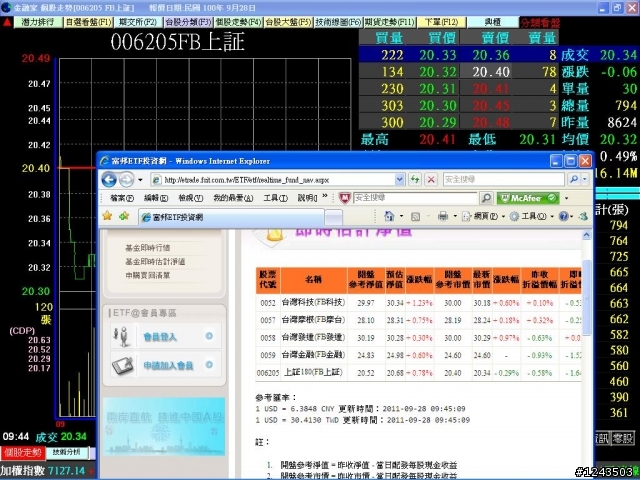Screen dimensions: 640x480
Task: Expand the address bar URL dropdown
Action: pos(400,179)
